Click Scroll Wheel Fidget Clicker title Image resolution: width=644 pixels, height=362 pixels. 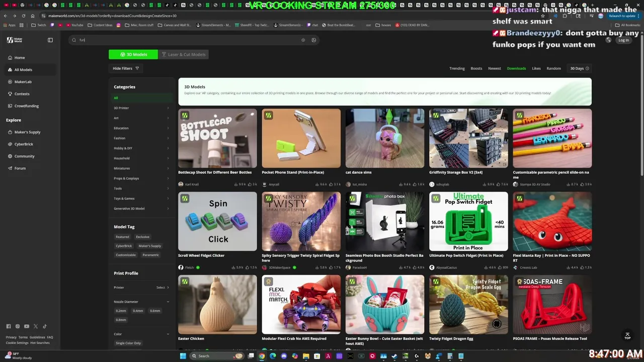pyautogui.click(x=201, y=255)
